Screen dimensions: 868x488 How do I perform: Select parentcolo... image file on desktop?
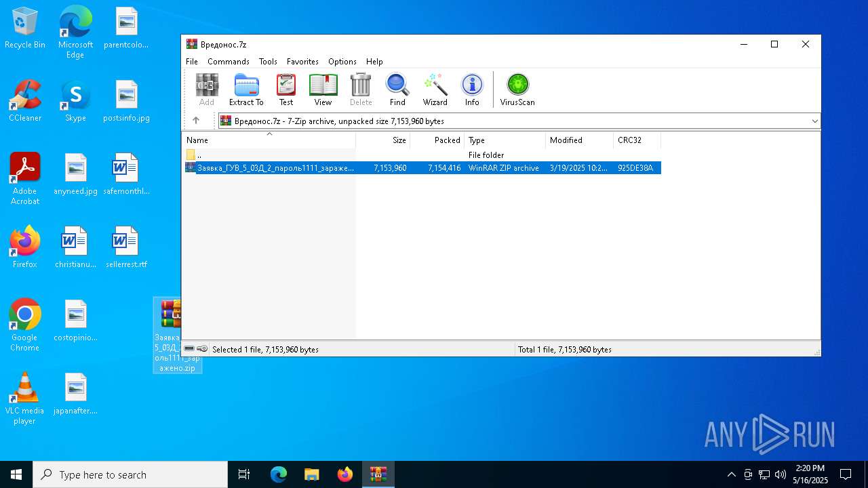point(126,28)
